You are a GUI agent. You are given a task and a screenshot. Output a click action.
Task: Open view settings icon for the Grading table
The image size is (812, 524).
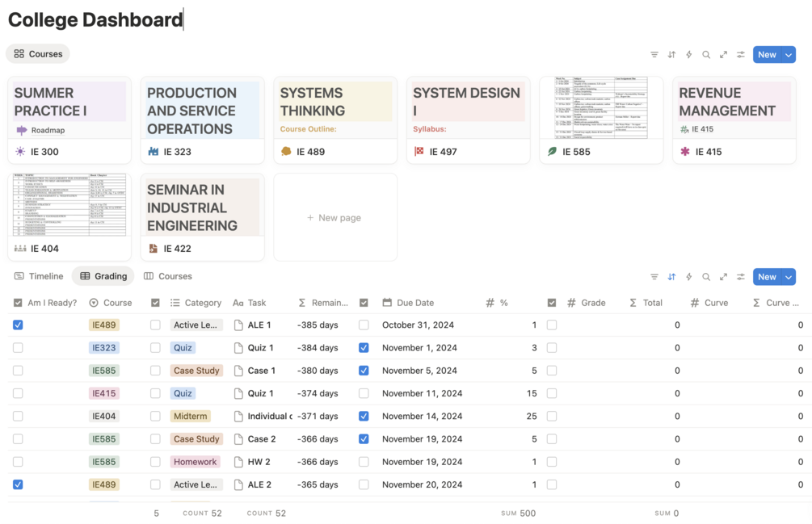(741, 277)
